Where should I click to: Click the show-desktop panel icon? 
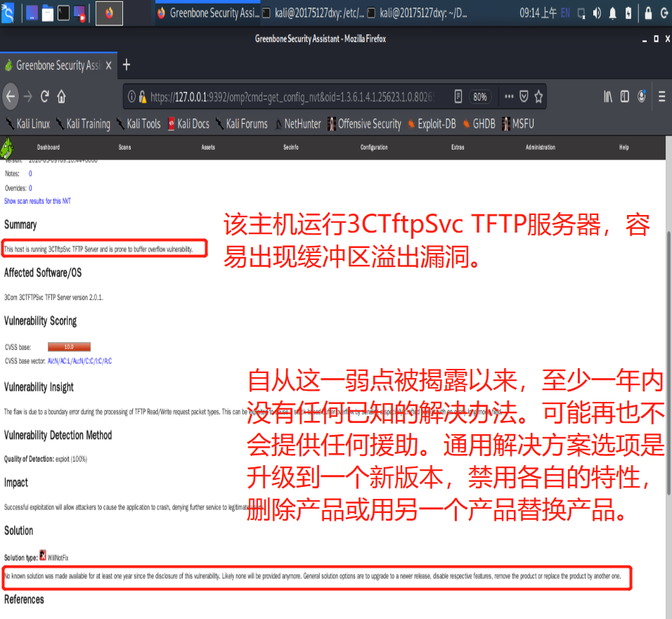[32, 13]
